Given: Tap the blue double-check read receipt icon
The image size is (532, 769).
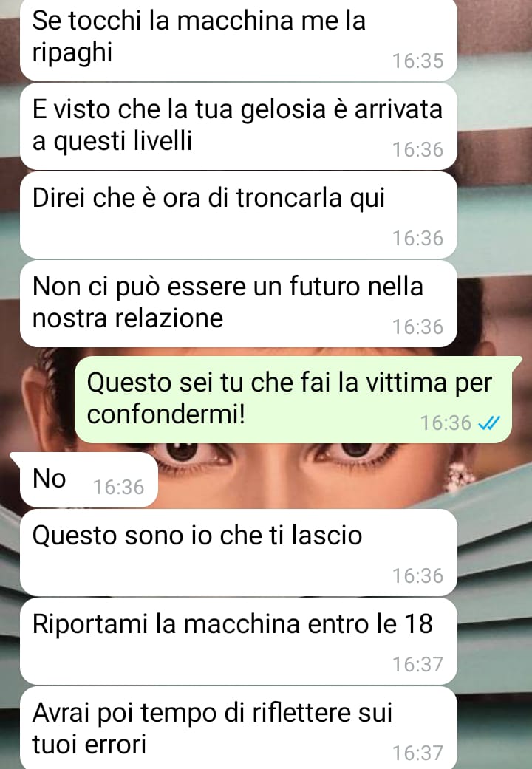Looking at the screenshot, I should tap(489, 423).
